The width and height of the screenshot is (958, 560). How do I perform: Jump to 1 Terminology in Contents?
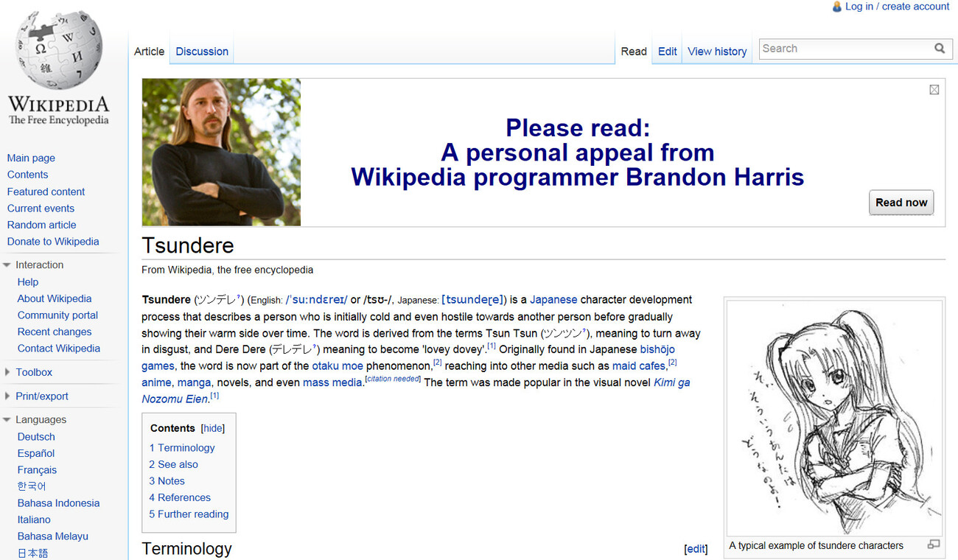182,448
